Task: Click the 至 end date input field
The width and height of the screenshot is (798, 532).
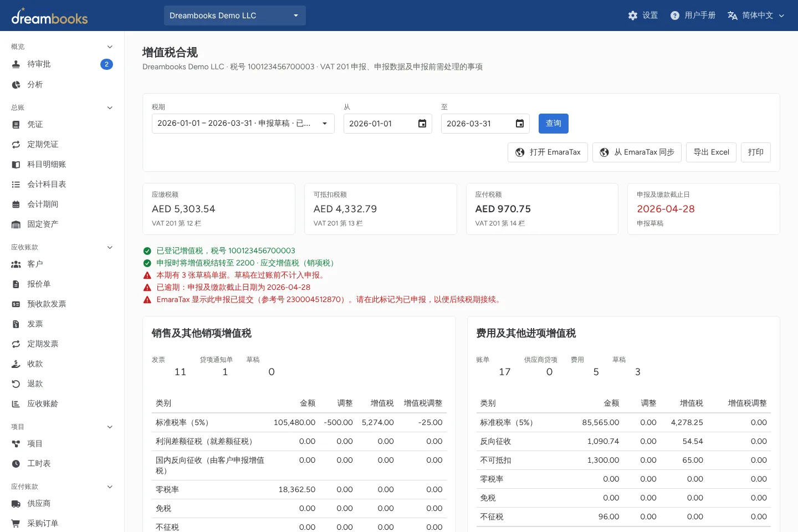Action: tap(485, 124)
